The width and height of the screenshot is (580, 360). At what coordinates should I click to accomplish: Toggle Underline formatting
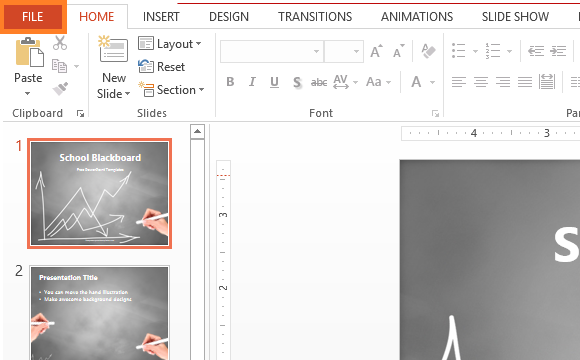pyautogui.click(x=274, y=82)
